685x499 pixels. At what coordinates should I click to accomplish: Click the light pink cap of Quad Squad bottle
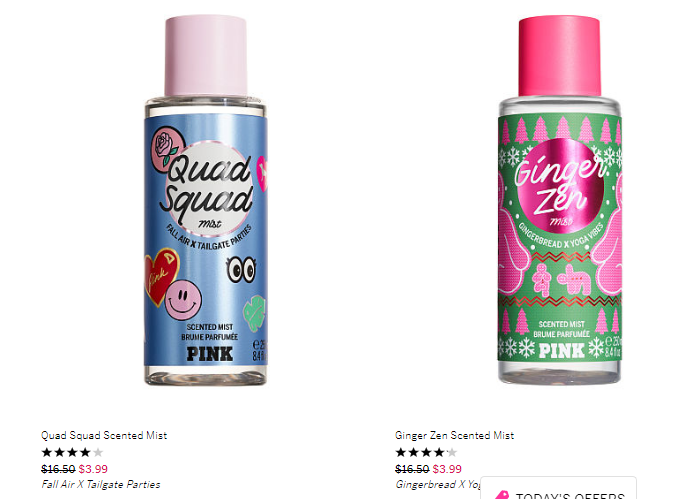205,55
